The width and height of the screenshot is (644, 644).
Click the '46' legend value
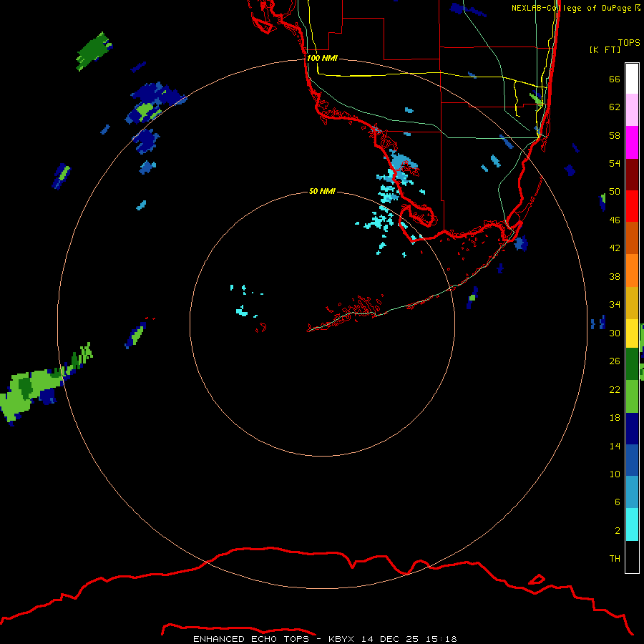click(615, 220)
